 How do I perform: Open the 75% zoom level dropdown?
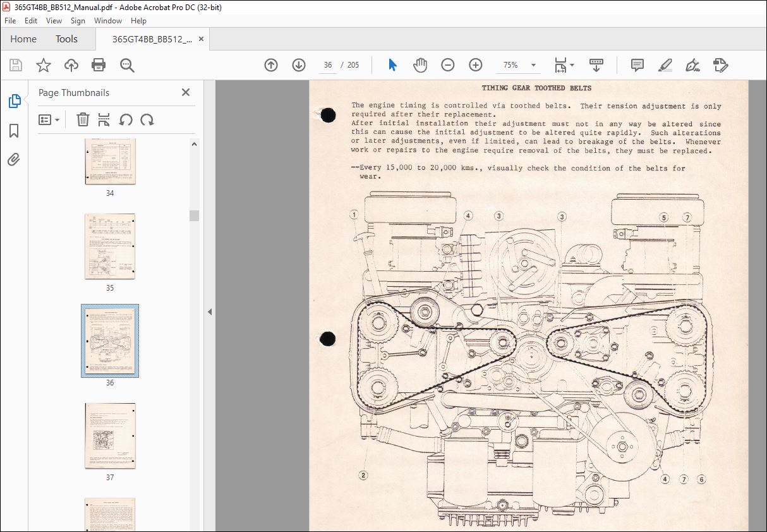coord(534,65)
